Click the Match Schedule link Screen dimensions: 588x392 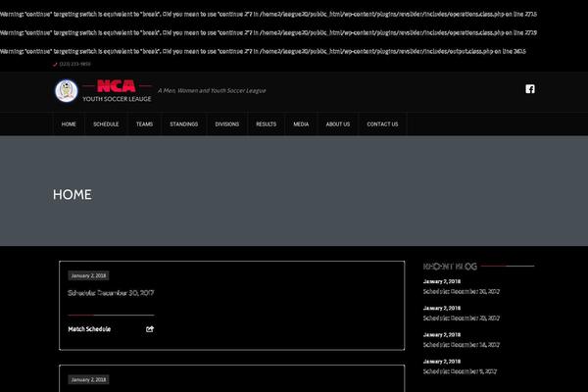tap(89, 329)
